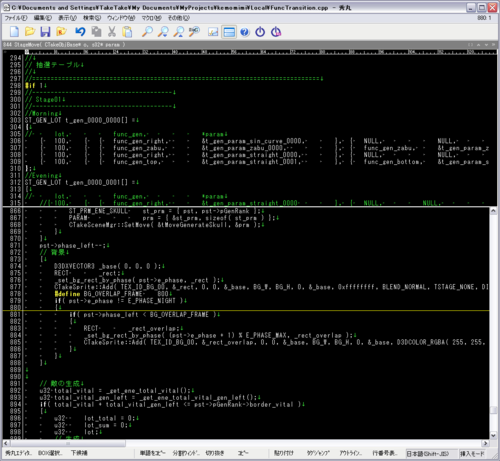
Task: Open the ウィンドウ(W) menu
Action: (x=121, y=18)
